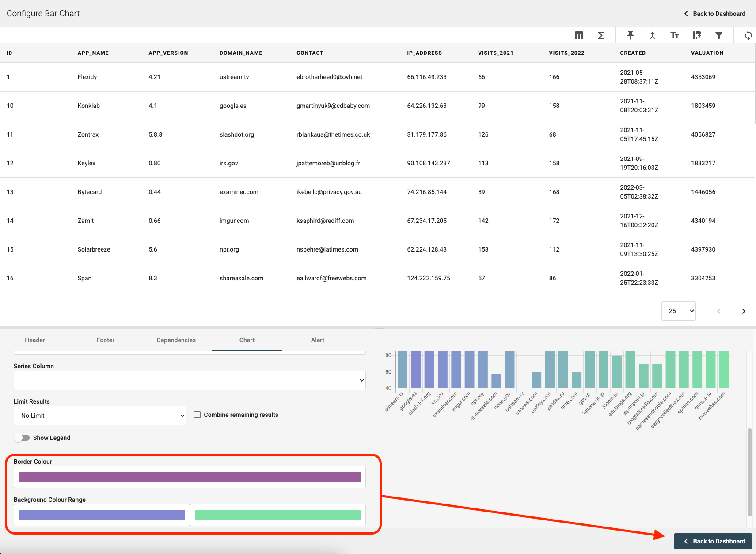Sort by the VALUATION column header
Viewport: 756px width, 554px height.
pos(707,53)
